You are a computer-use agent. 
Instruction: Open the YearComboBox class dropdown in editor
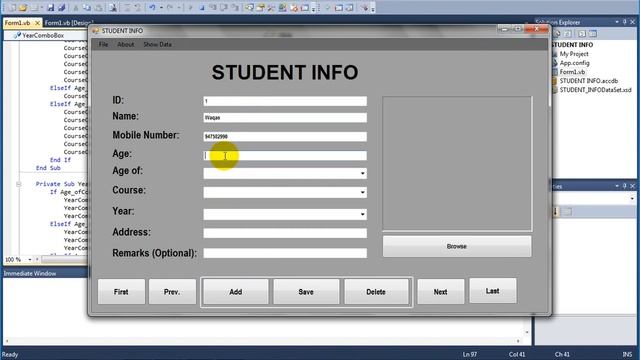[x=46, y=36]
